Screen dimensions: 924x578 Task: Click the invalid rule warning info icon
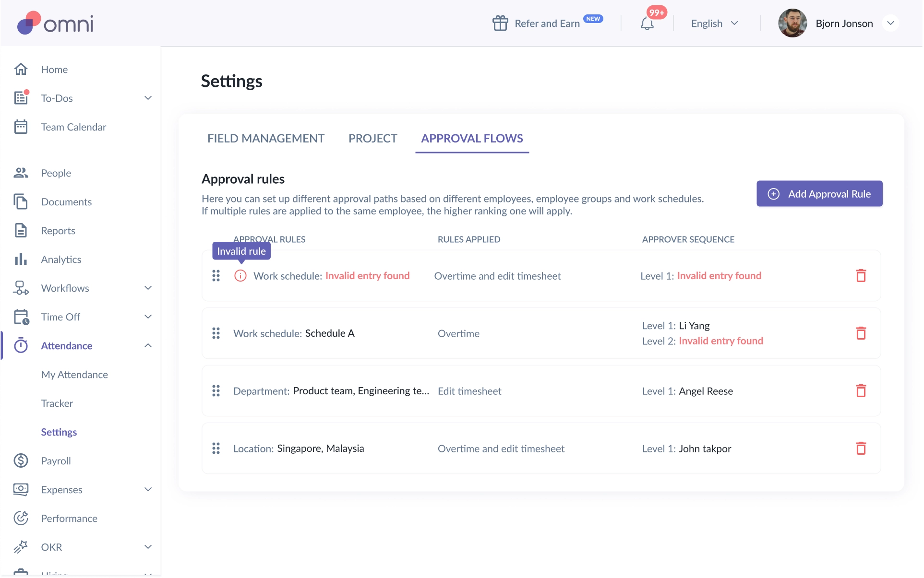click(240, 276)
